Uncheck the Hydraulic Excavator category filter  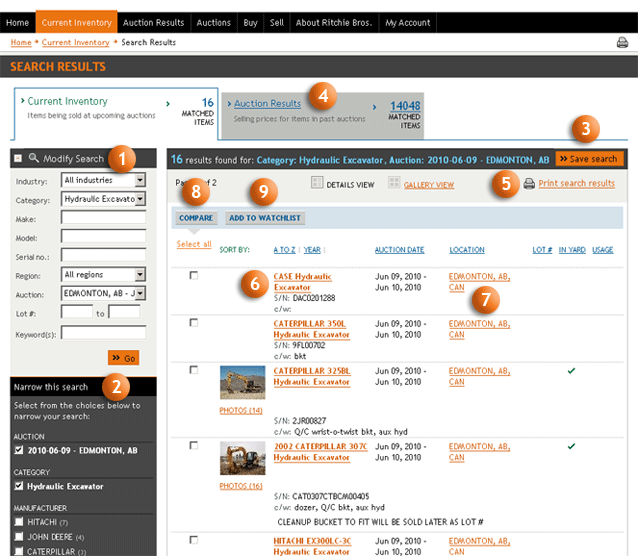(19, 486)
